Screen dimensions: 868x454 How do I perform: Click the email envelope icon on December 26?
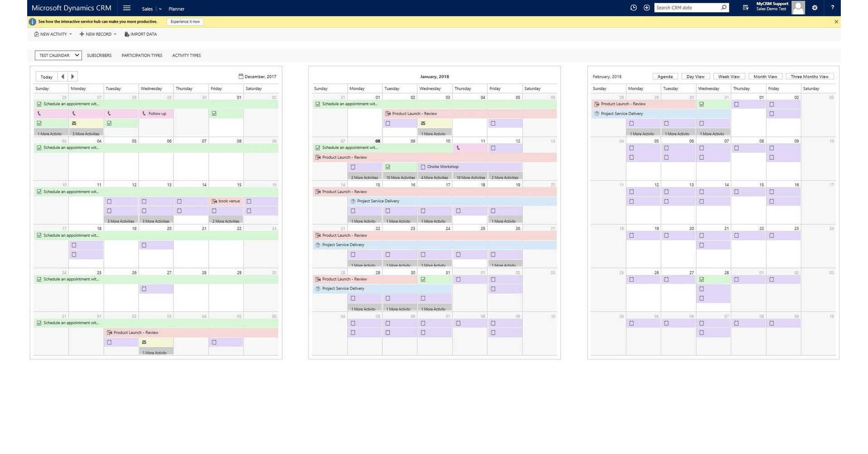(74, 123)
